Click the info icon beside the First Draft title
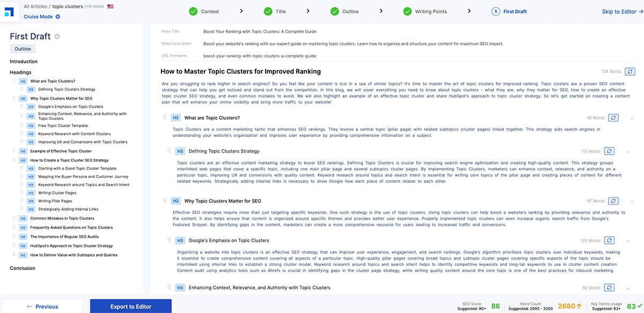Image resolution: width=644 pixels, height=313 pixels. (x=57, y=37)
